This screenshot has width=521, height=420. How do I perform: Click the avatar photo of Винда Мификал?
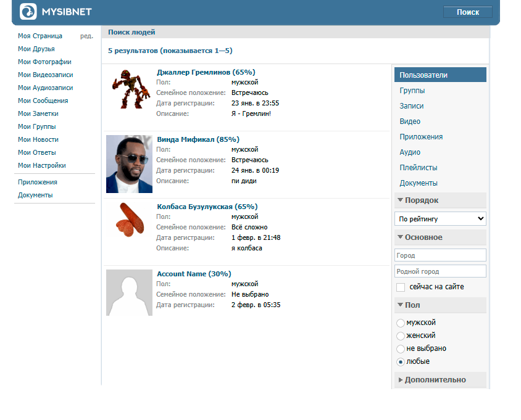click(129, 164)
